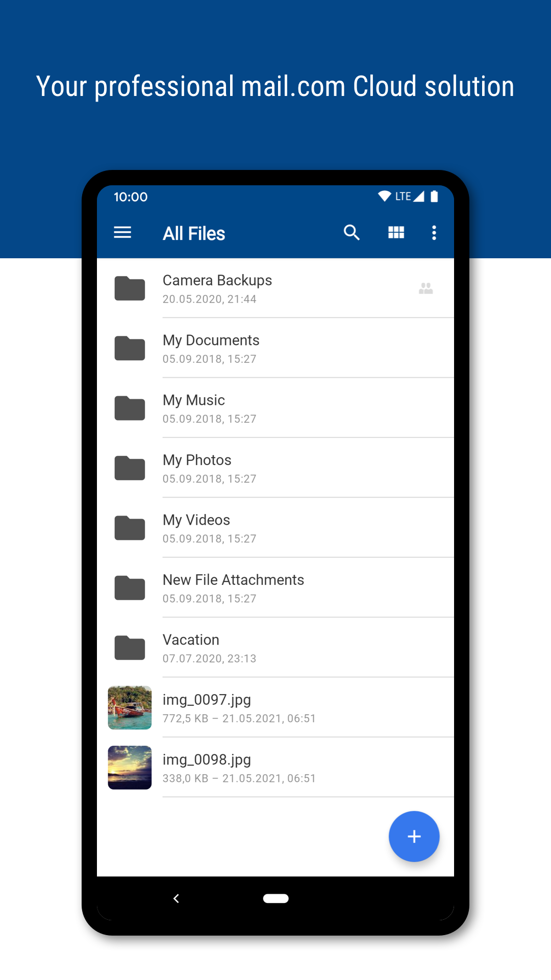Screen dimensions: 551x980
Task: Tap the blue plus add button
Action: click(x=414, y=837)
